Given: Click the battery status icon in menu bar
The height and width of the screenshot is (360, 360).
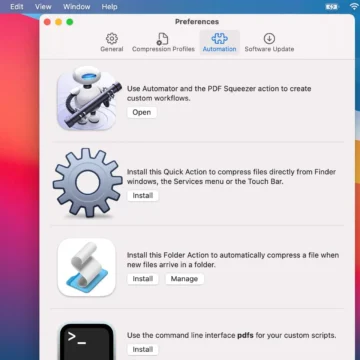Looking at the screenshot, I should point(331,7).
